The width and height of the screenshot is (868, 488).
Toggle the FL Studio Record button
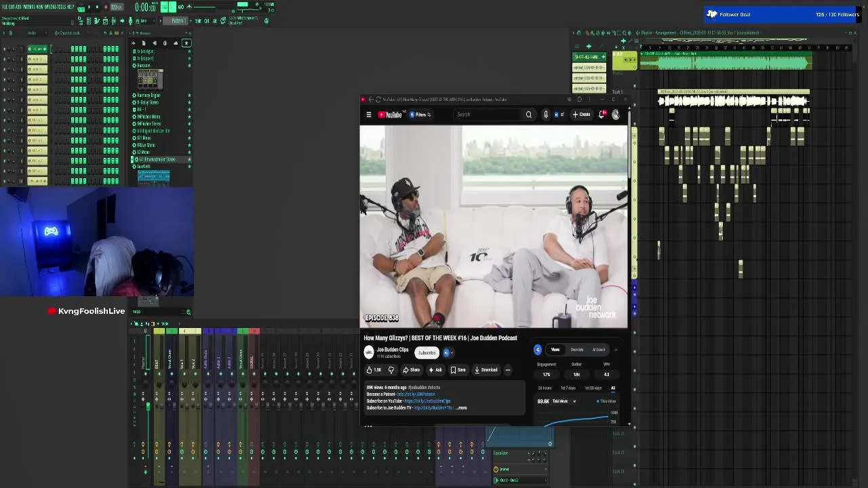point(106,7)
